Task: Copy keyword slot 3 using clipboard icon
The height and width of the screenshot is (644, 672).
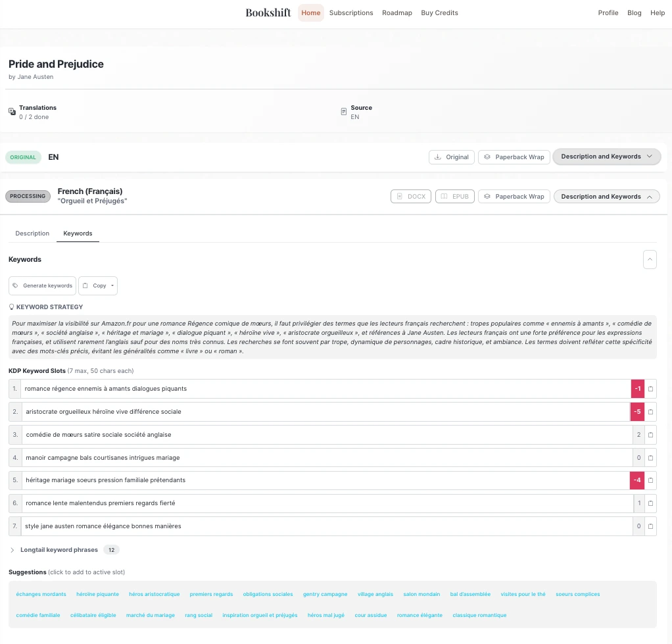Action: (x=650, y=435)
